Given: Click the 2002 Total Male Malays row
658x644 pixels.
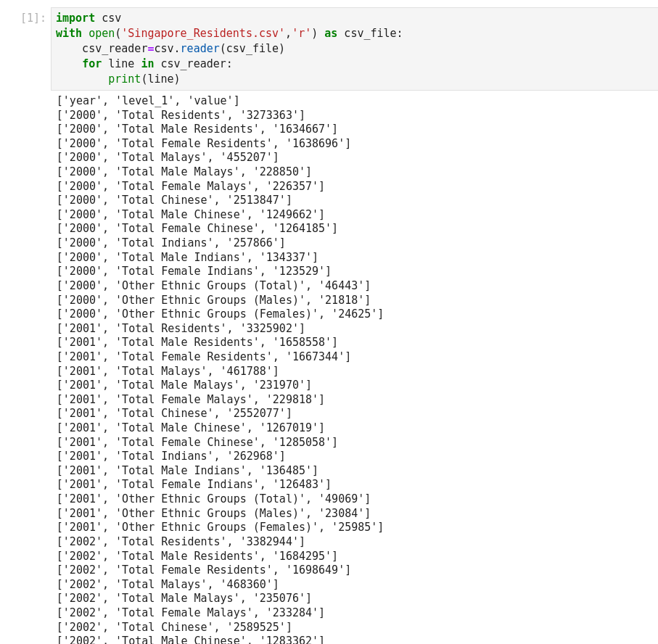Looking at the screenshot, I should (184, 598).
